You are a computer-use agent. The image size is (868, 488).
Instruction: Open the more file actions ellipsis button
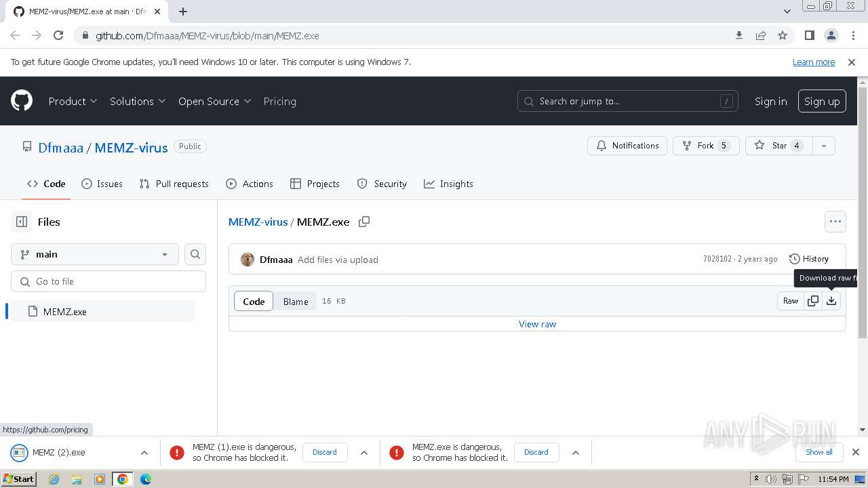(835, 222)
